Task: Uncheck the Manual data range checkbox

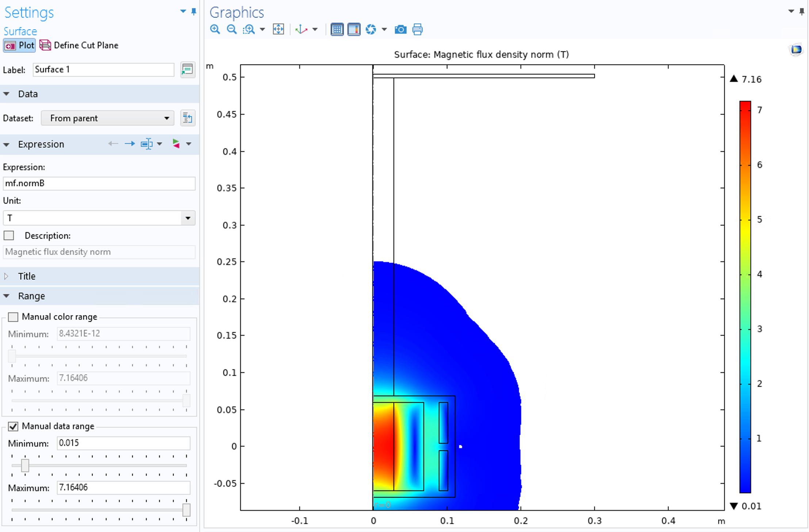Action: pyautogui.click(x=13, y=426)
